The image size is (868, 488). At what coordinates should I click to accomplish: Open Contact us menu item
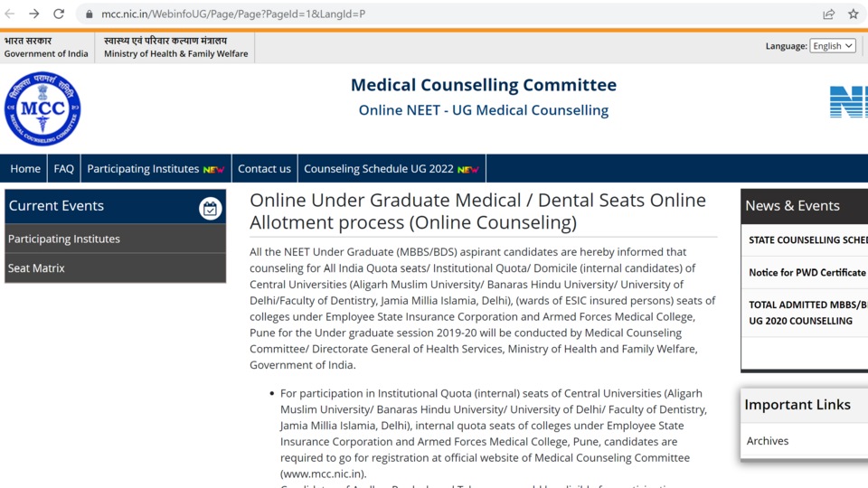tap(265, 169)
